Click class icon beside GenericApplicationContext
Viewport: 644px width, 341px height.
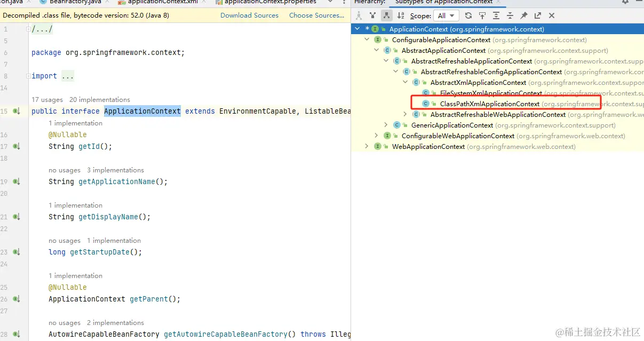397,125
